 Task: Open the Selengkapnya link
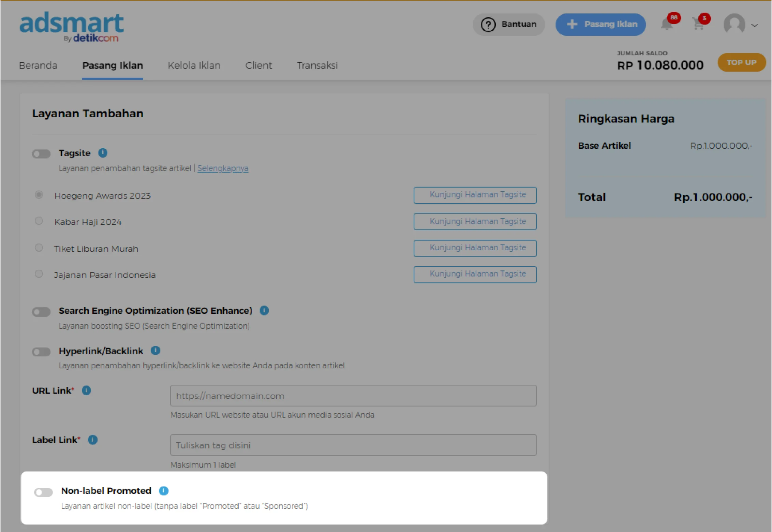coord(223,168)
